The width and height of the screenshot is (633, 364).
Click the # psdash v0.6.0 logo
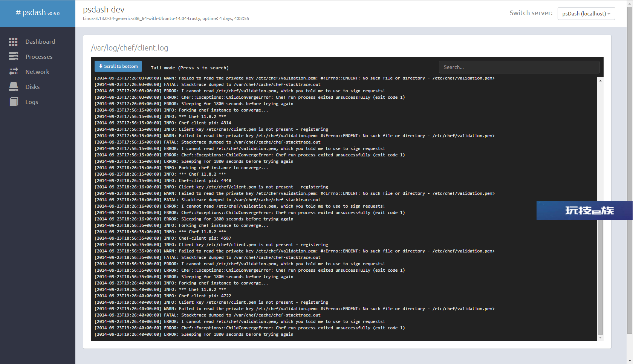[x=38, y=13]
